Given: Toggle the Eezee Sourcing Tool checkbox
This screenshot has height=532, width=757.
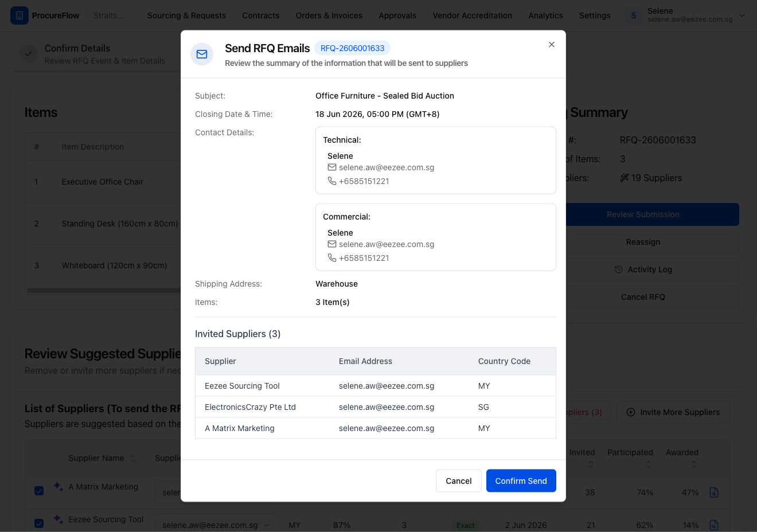Looking at the screenshot, I should click(x=39, y=523).
